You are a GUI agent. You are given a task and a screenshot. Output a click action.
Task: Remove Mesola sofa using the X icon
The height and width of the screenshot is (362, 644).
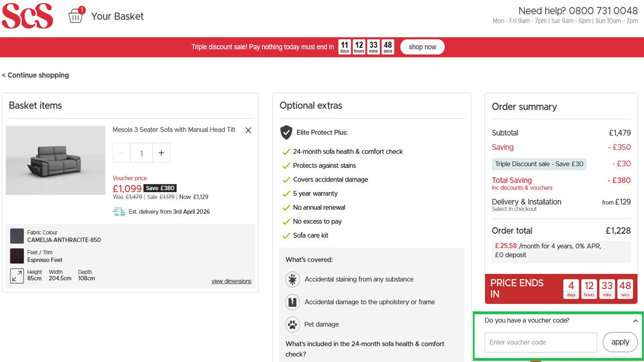click(x=248, y=130)
